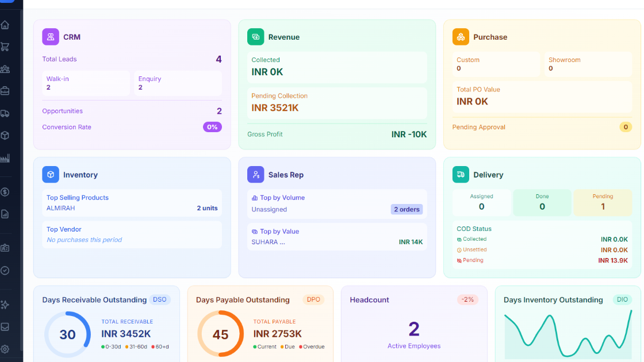Click the shopping cart sidebar icon
Image resolution: width=644 pixels, height=362 pixels.
(x=5, y=47)
